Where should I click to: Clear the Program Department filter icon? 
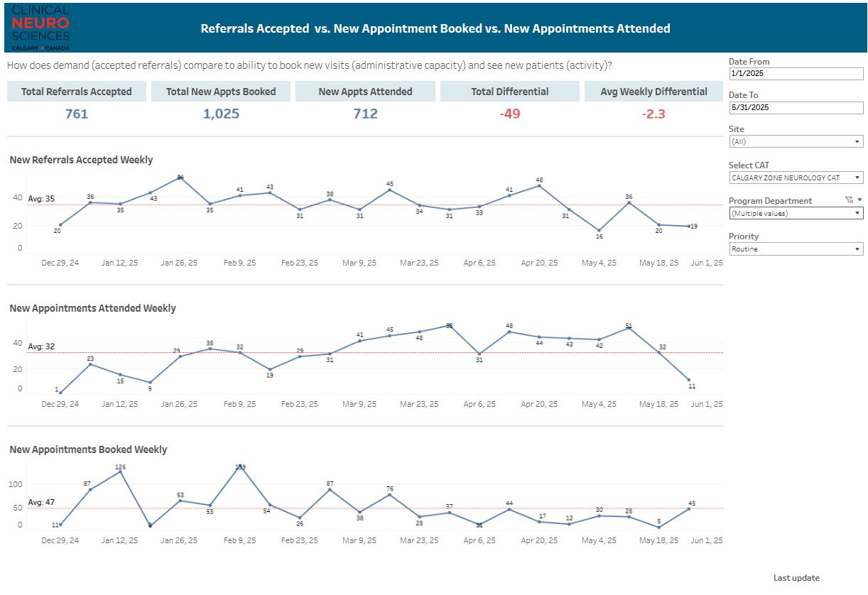tap(849, 200)
